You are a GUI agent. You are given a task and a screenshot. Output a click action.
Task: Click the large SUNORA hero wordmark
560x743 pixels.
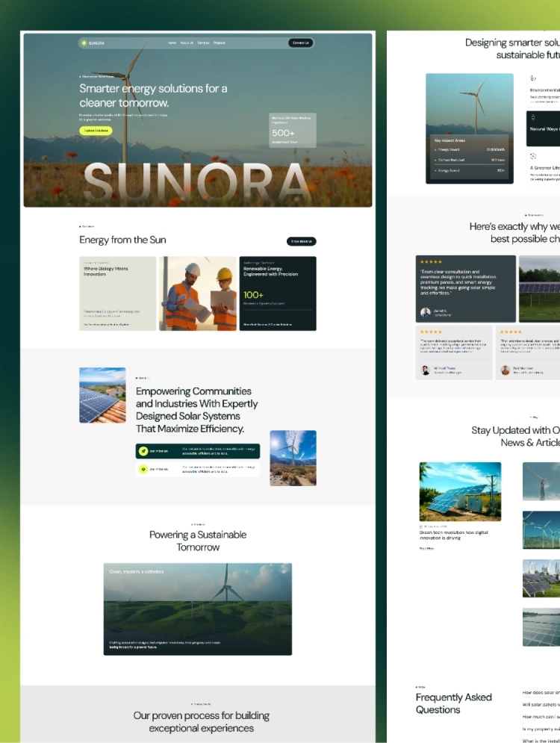(196, 181)
